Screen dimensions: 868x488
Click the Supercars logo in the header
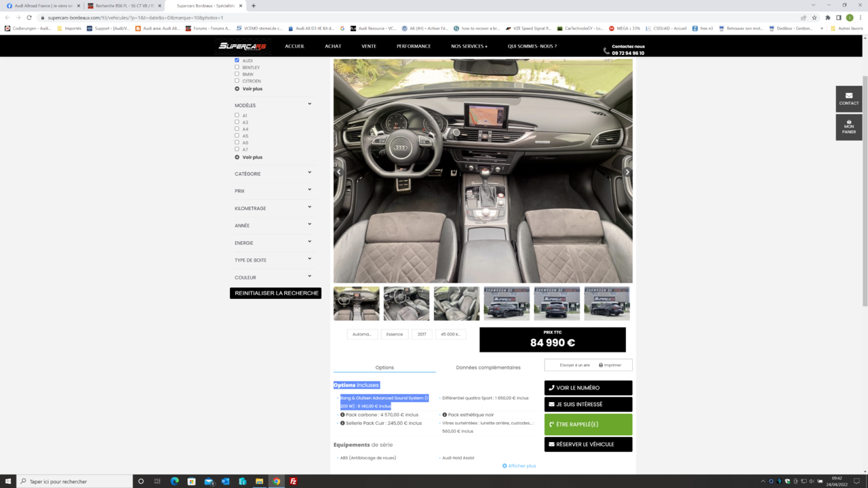click(x=242, y=46)
